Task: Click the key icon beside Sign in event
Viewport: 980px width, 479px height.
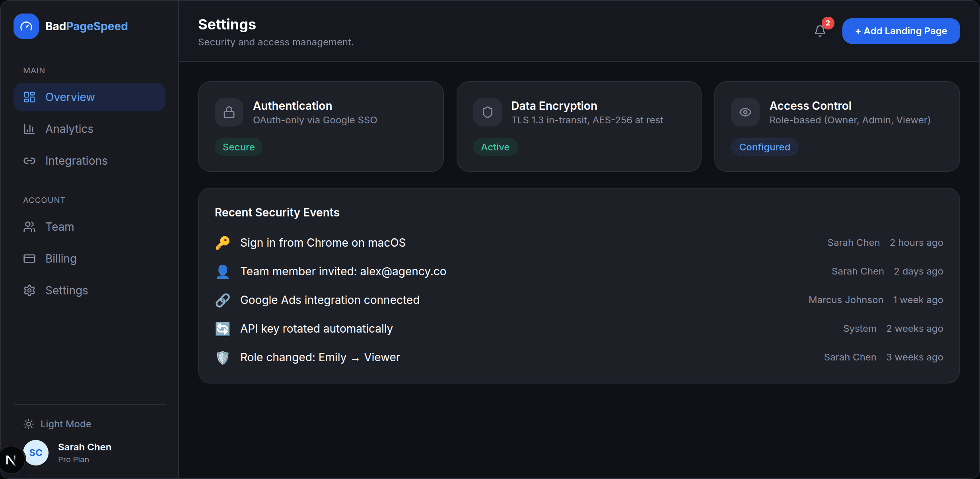Action: click(223, 243)
